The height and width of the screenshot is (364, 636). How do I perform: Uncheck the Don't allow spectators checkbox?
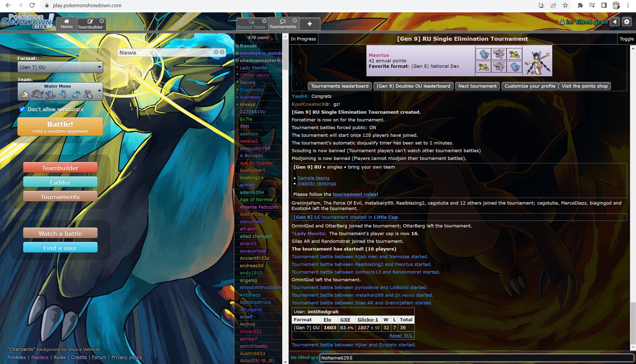coord(22,109)
